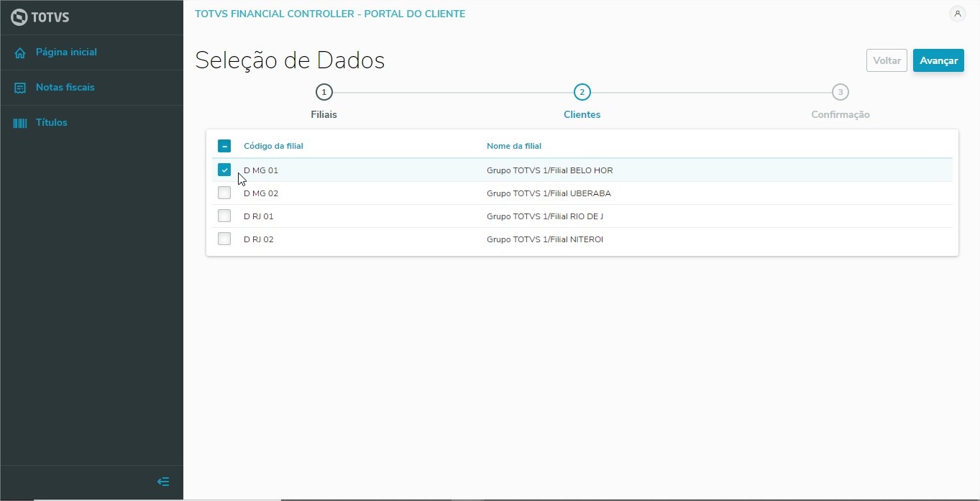Sort by Nome da filial column header
Screen dimensions: 980x501
(x=514, y=146)
